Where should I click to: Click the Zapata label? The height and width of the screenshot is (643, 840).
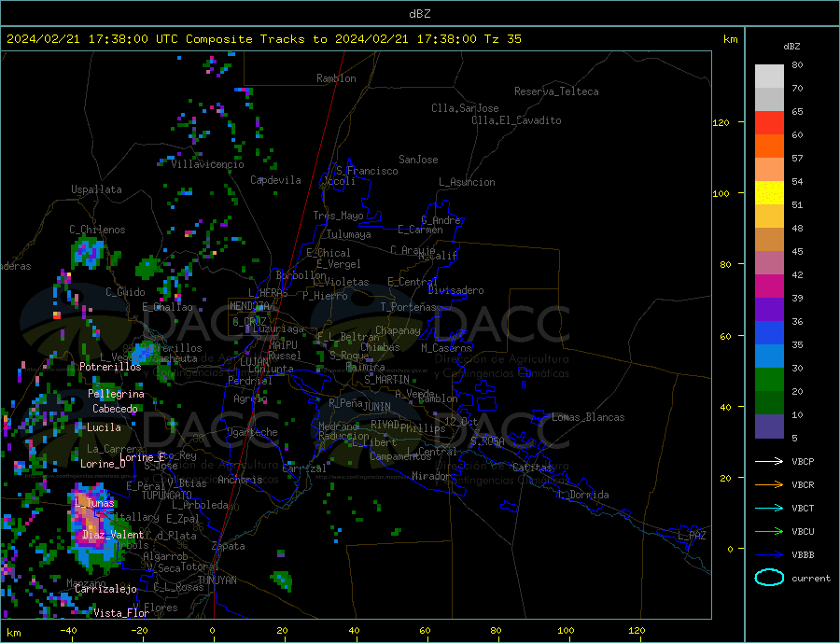click(229, 547)
